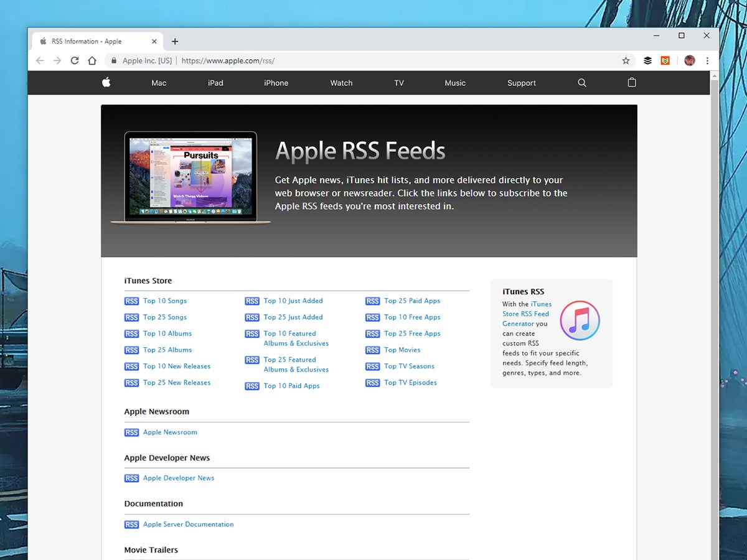Go to the browser home icon
747x560 pixels.
click(92, 60)
